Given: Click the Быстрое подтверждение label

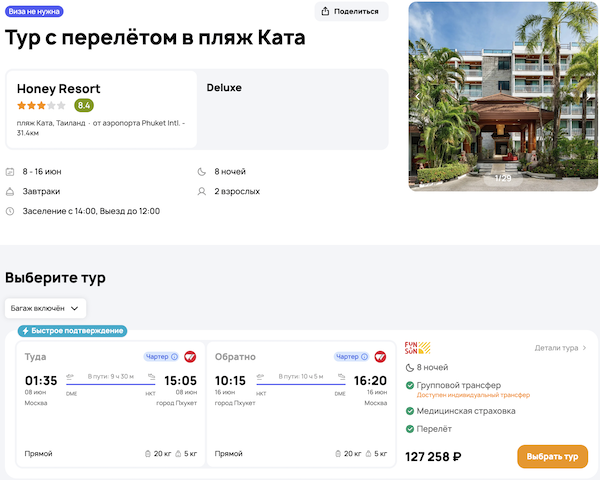Looking at the screenshot, I should (x=72, y=331).
